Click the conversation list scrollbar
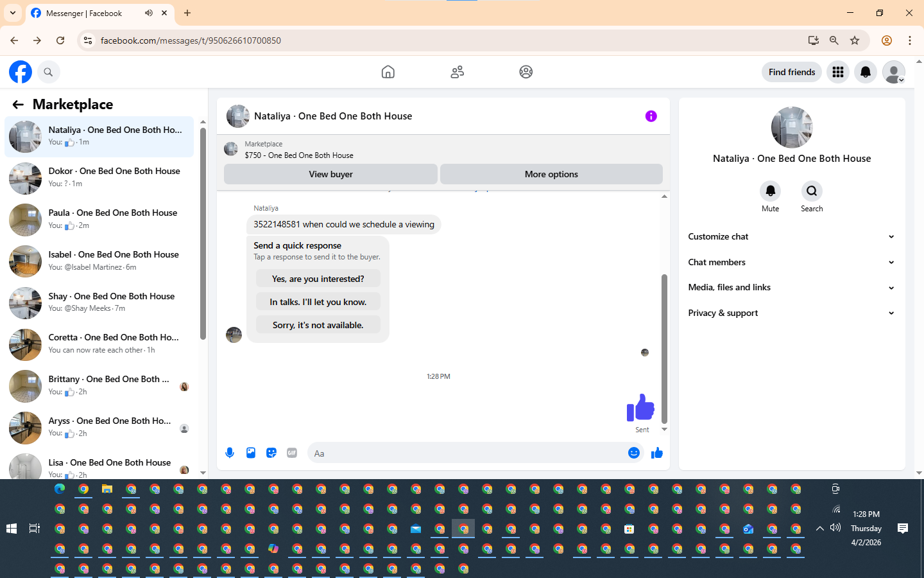Image resolution: width=924 pixels, height=578 pixels. pos(203,233)
